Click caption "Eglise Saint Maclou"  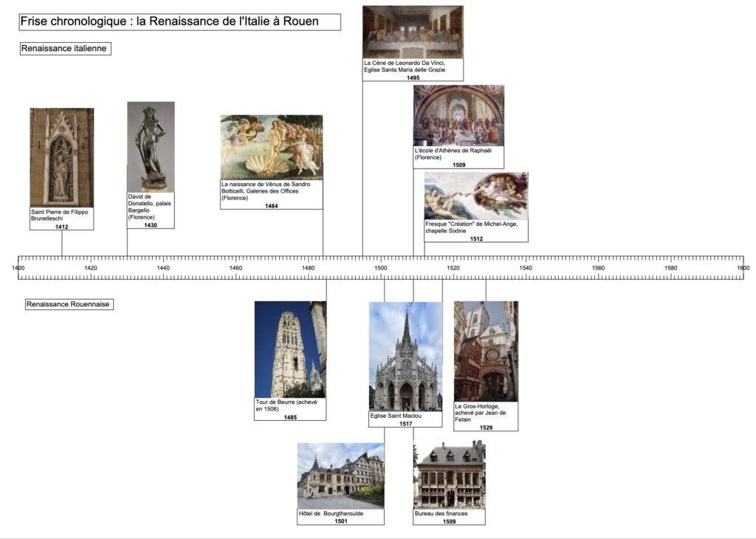tap(396, 416)
